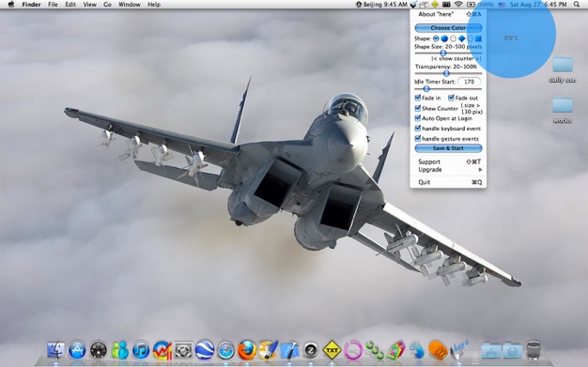Open Google Earth from the Dock
The width and height of the screenshot is (588, 367).
coord(205,350)
